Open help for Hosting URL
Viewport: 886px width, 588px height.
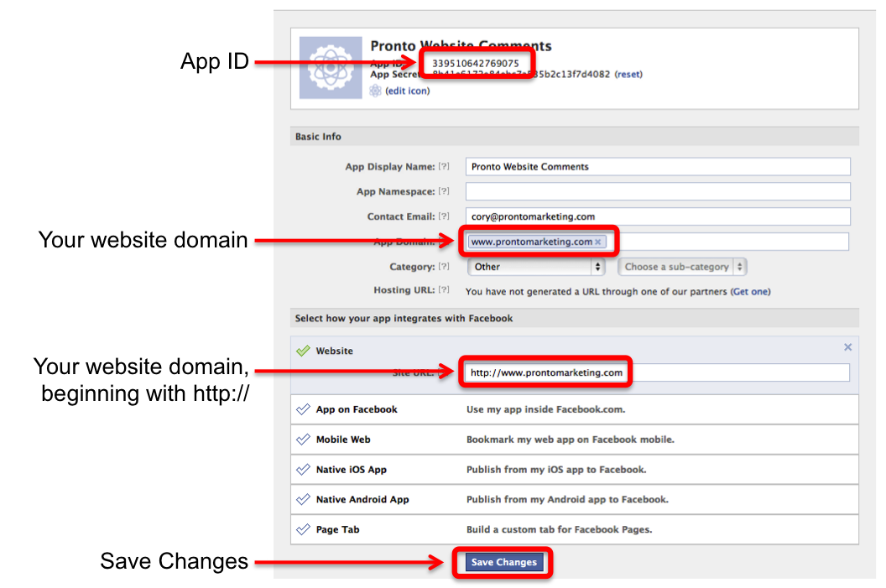point(444,289)
